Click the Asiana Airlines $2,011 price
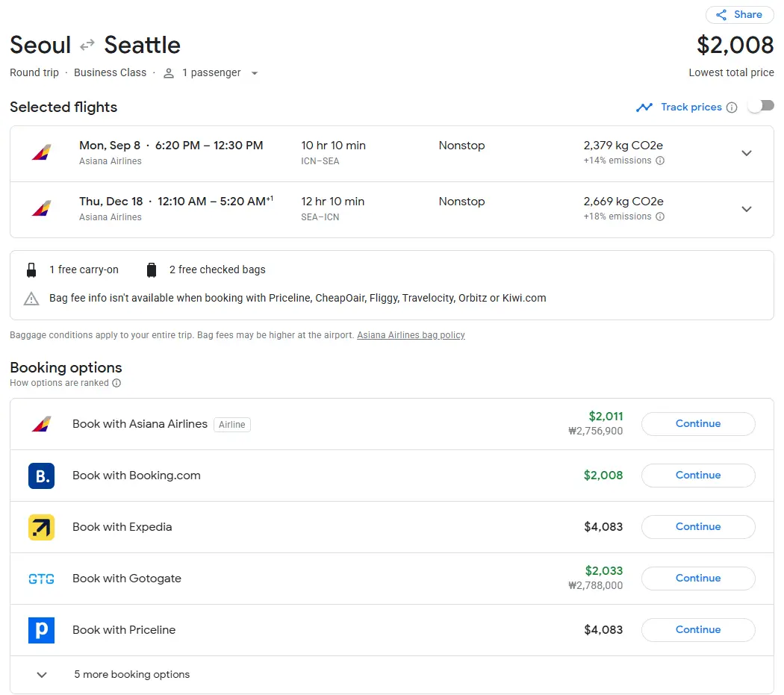The image size is (784, 695). (x=606, y=417)
